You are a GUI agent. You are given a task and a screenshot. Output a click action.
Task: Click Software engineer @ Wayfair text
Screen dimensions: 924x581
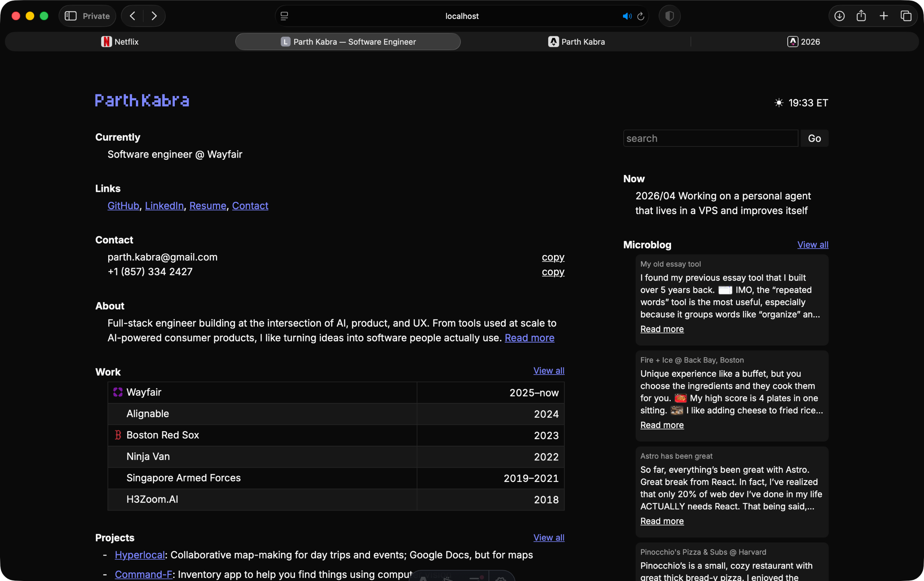(175, 154)
